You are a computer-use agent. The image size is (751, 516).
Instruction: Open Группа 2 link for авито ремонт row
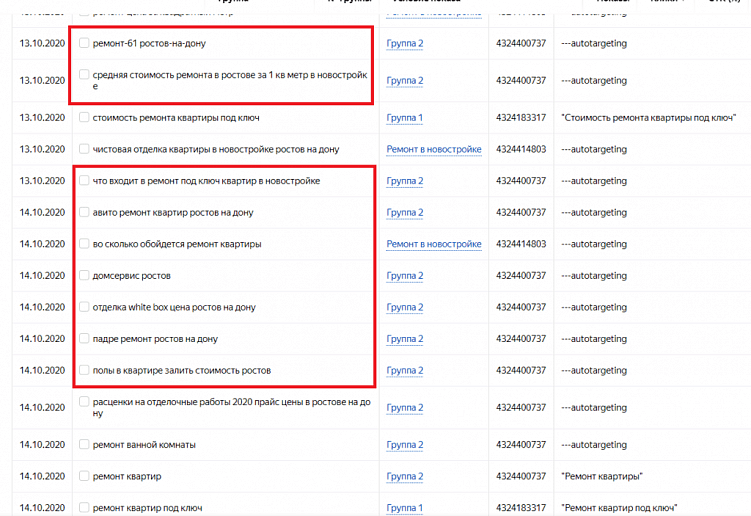(x=405, y=213)
